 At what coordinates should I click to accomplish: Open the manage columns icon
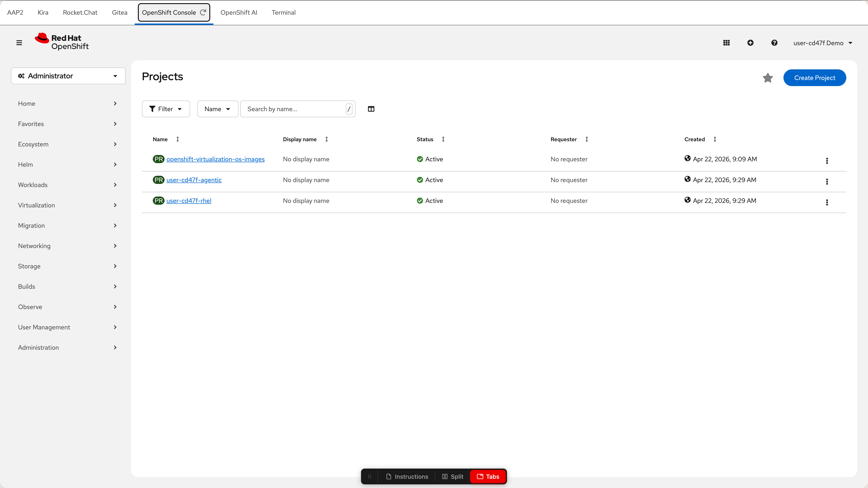[371, 109]
